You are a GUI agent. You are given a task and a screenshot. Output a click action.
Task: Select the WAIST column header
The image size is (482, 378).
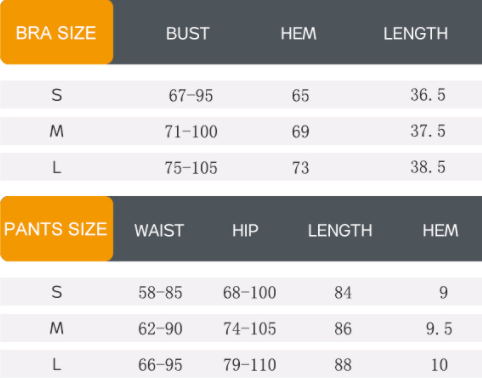[x=159, y=231]
